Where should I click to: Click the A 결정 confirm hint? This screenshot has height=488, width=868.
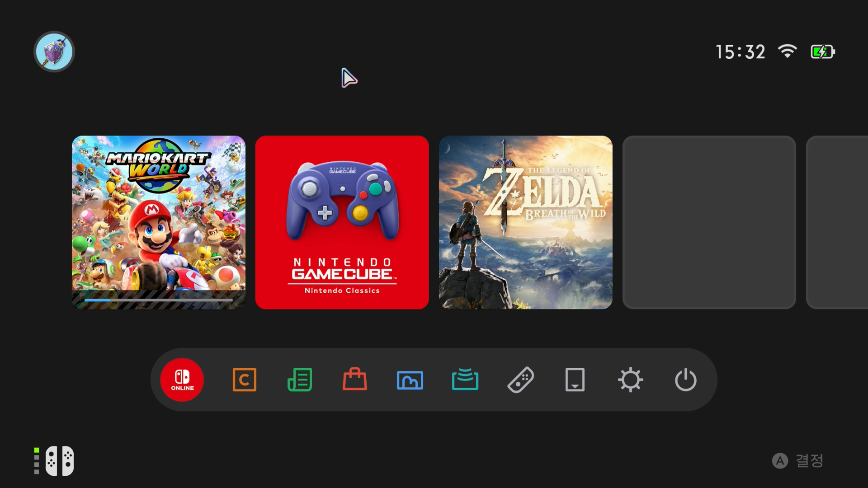pos(798,461)
